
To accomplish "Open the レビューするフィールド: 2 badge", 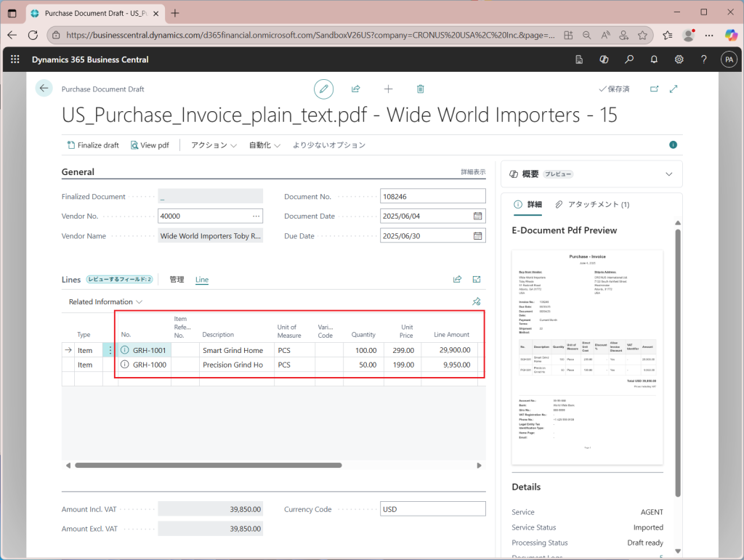I will pos(120,280).
